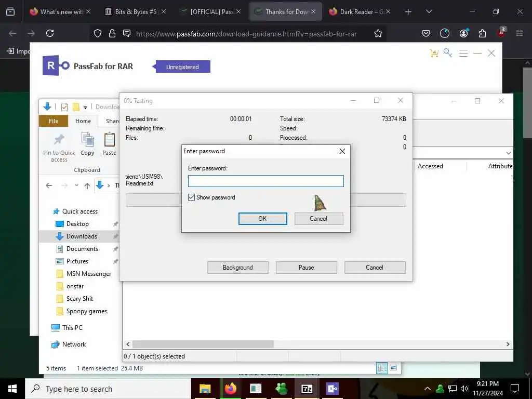The image size is (532, 399).
Task: Open Quick Access Toolbar customize dropdown
Action: coord(85,107)
